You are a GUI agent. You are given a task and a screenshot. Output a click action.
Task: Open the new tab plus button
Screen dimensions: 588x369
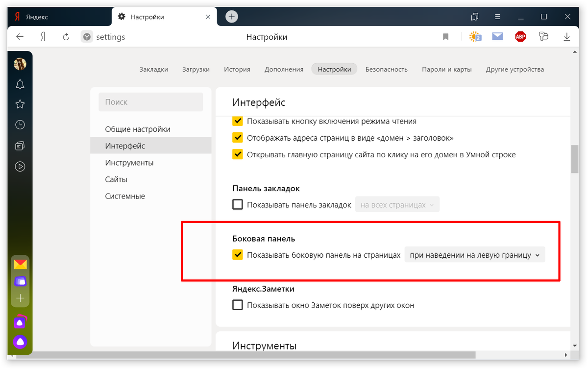click(231, 17)
